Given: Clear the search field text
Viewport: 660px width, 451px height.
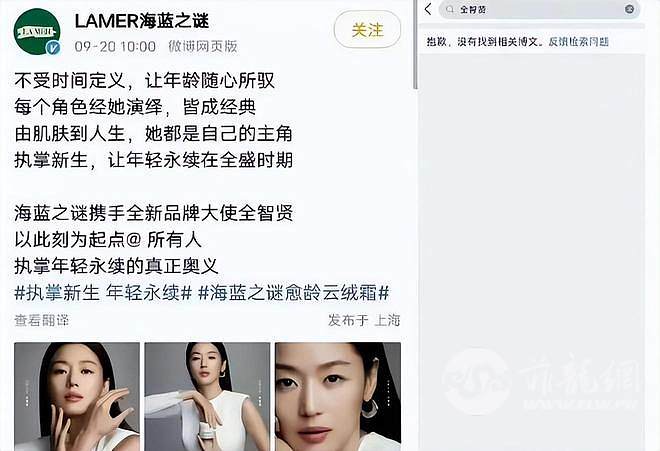Looking at the screenshot, I should coord(629,9).
